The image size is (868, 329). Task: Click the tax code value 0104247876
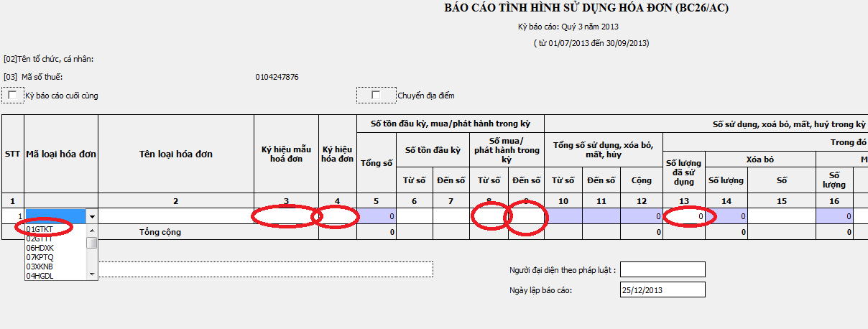(277, 77)
